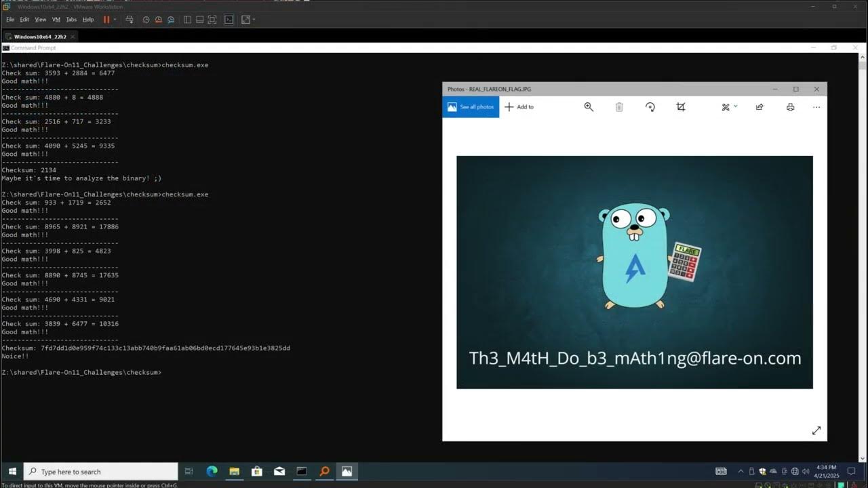The image size is (868, 488).
Task: Open the Snapshot Manager icon
Action: [x=171, y=20]
